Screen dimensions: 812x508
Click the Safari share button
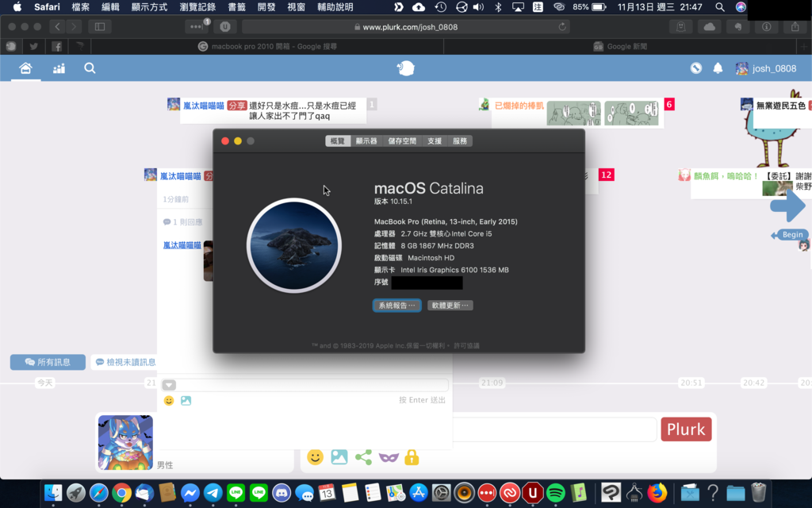795,26
